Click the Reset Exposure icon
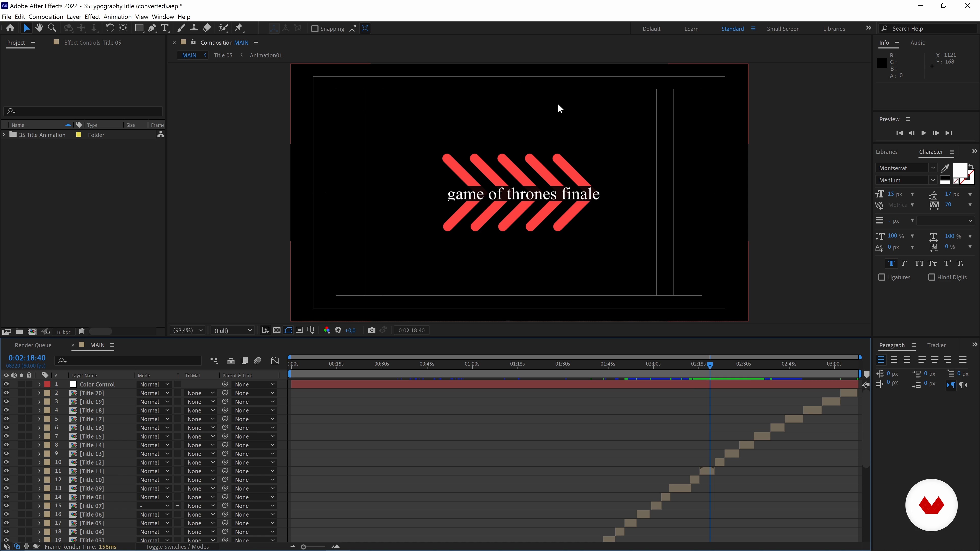This screenshot has height=551, width=980. click(338, 330)
